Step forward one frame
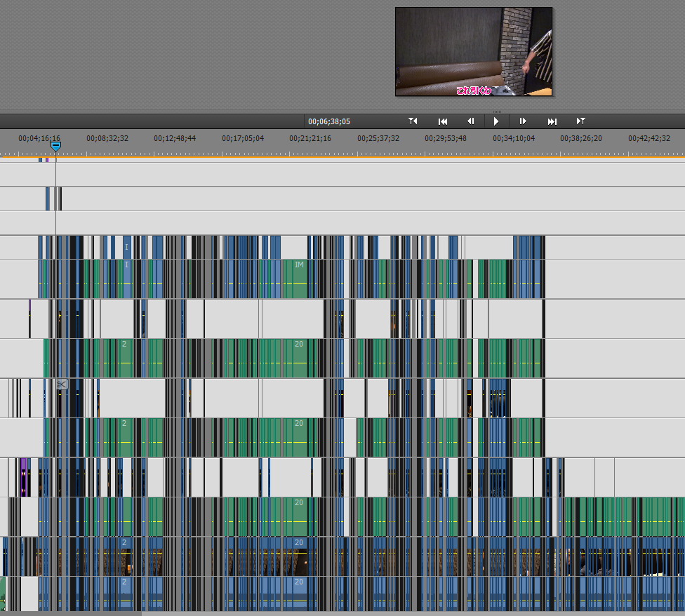The height and width of the screenshot is (616, 685). click(523, 121)
